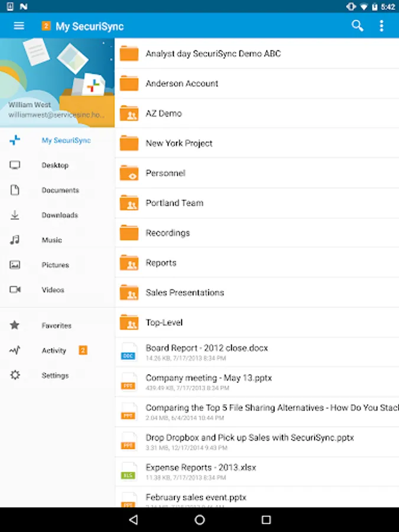Click PPT icon for Drop Dropbox file

pyautogui.click(x=129, y=442)
